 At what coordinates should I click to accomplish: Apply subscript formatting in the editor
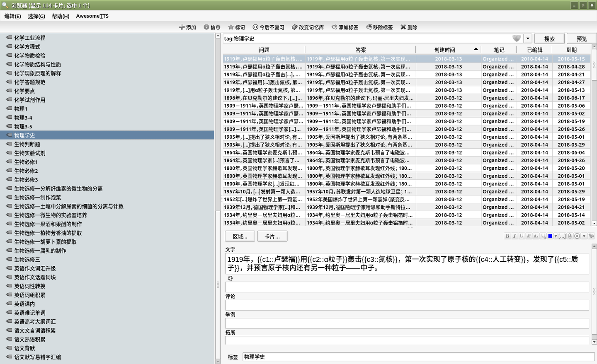[x=536, y=236]
